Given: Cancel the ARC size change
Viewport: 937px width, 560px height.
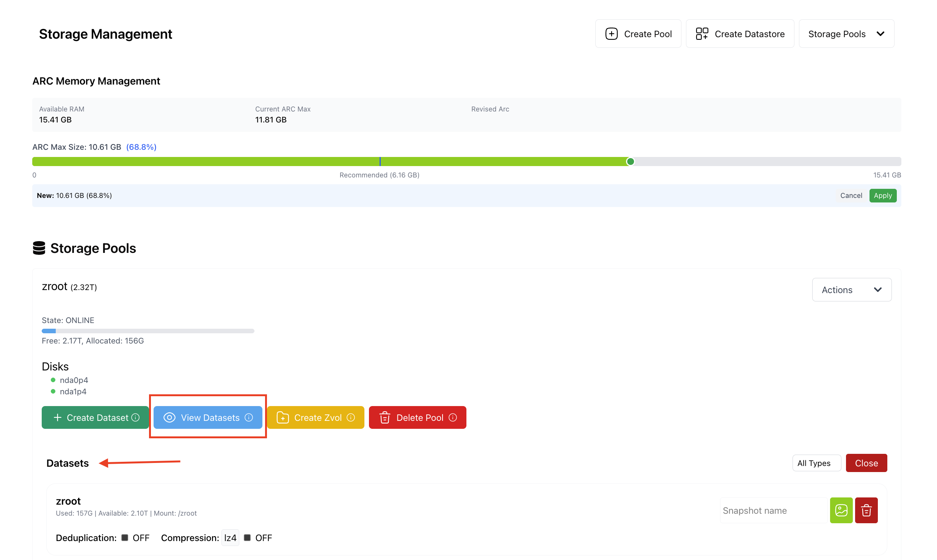Looking at the screenshot, I should click(851, 196).
